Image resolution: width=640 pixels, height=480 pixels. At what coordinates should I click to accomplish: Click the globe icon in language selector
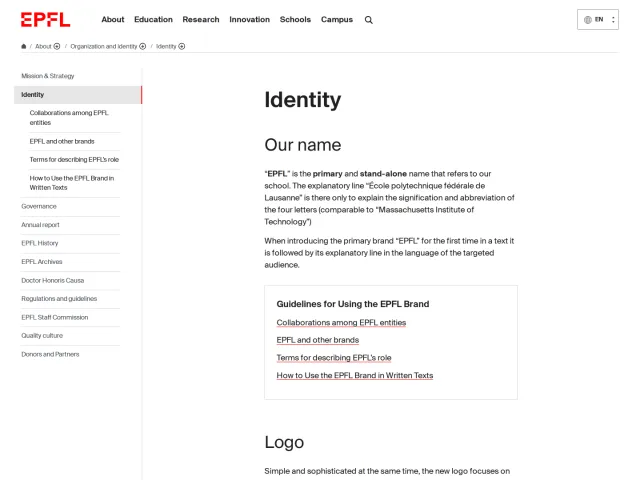coord(588,20)
